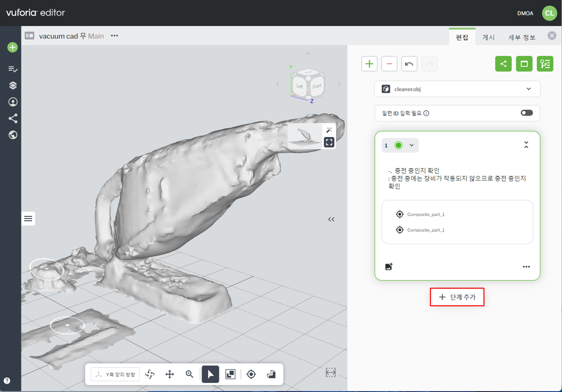
Task: Open the layers icon in left sidebar
Action: click(13, 86)
